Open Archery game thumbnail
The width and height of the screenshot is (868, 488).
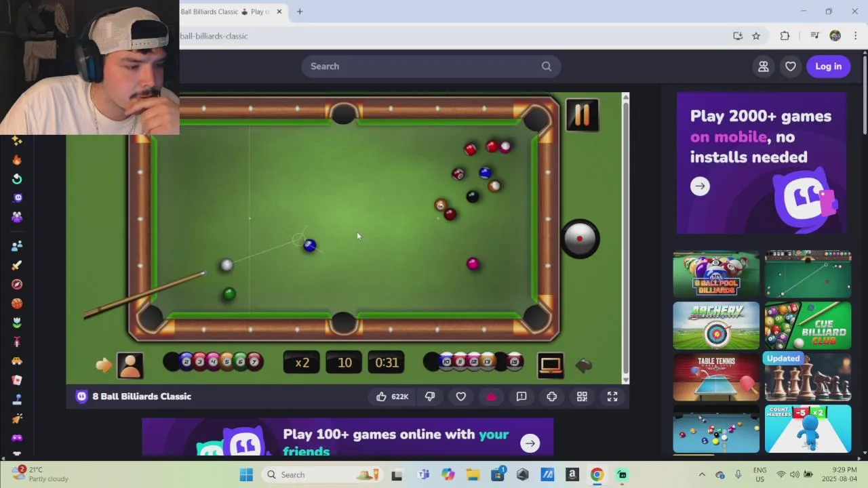[716, 325]
